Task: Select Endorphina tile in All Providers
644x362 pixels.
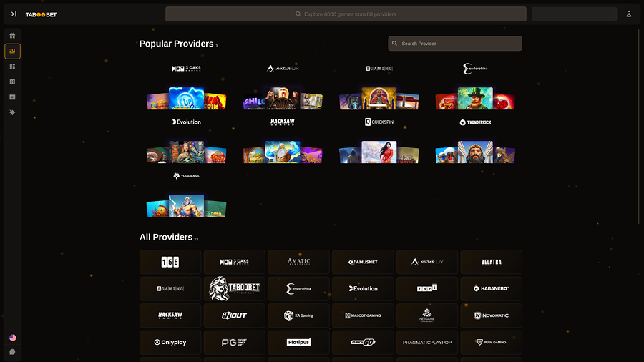Action: click(298, 288)
